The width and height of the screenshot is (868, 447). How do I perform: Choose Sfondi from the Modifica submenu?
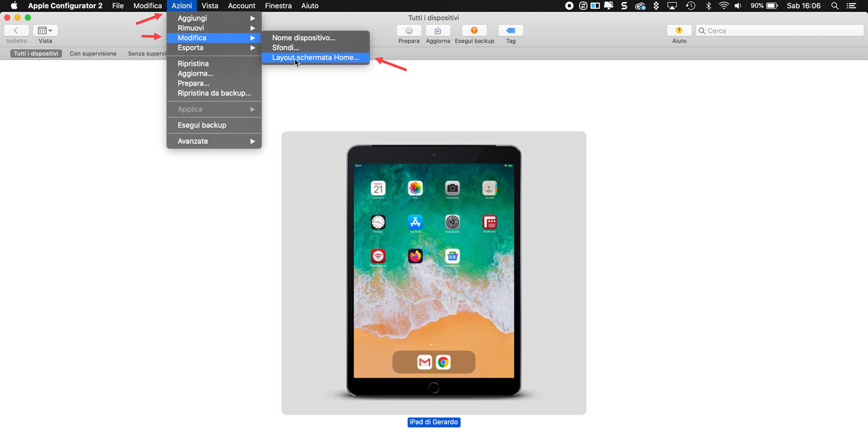coord(285,47)
